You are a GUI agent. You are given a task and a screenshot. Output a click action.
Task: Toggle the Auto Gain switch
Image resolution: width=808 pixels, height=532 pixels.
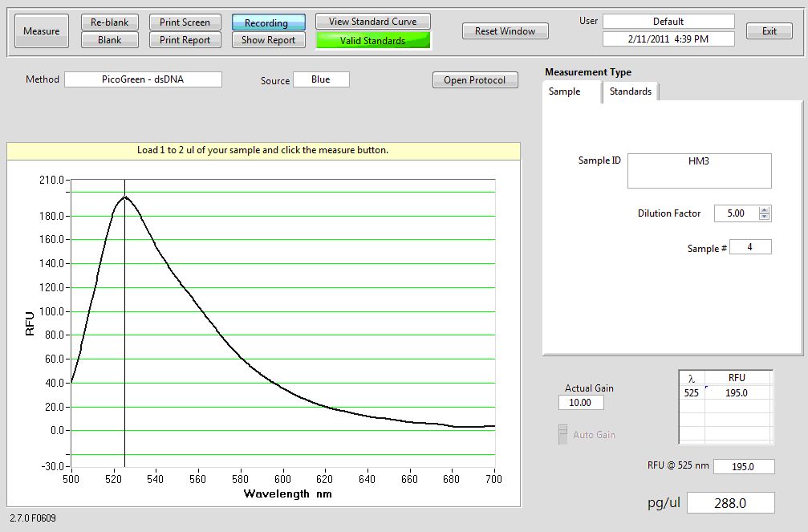(x=562, y=434)
